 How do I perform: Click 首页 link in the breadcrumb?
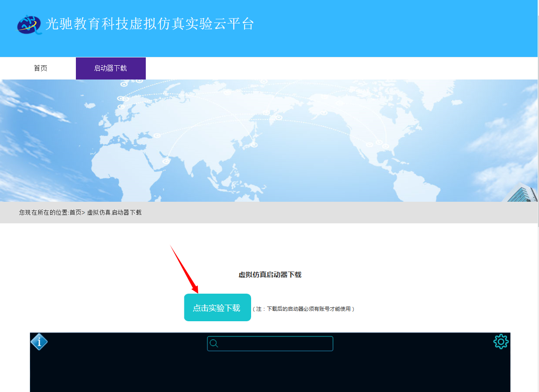coord(75,212)
